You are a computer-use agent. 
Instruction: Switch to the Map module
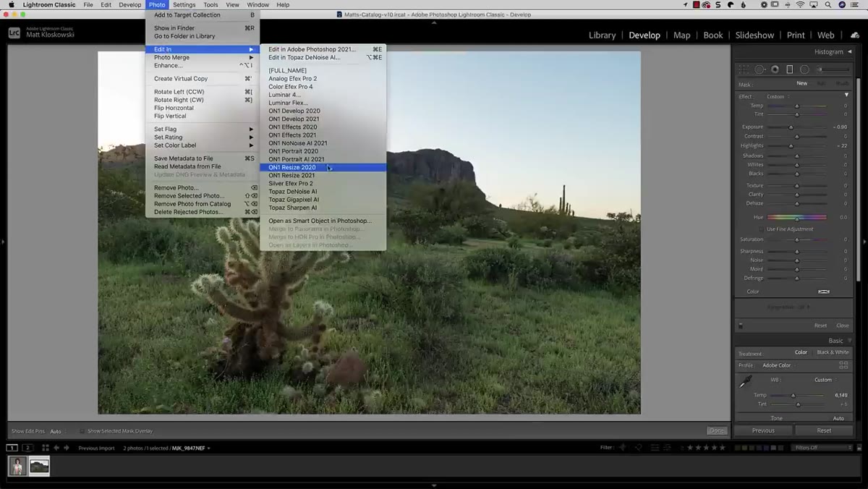[681, 35]
